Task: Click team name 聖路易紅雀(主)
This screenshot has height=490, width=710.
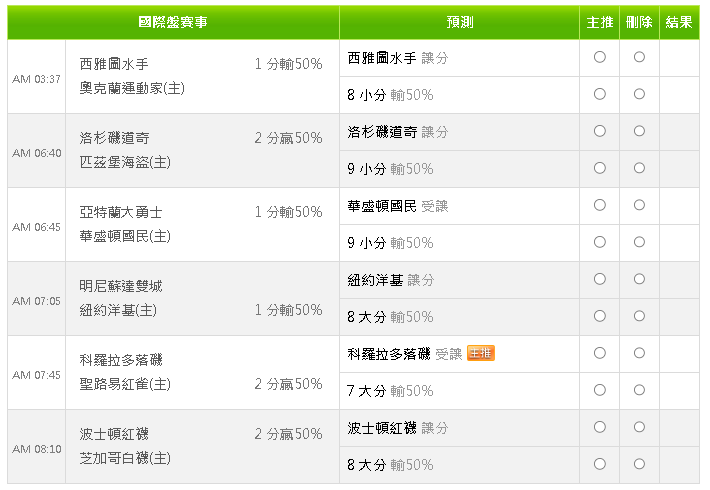Action: 125,384
